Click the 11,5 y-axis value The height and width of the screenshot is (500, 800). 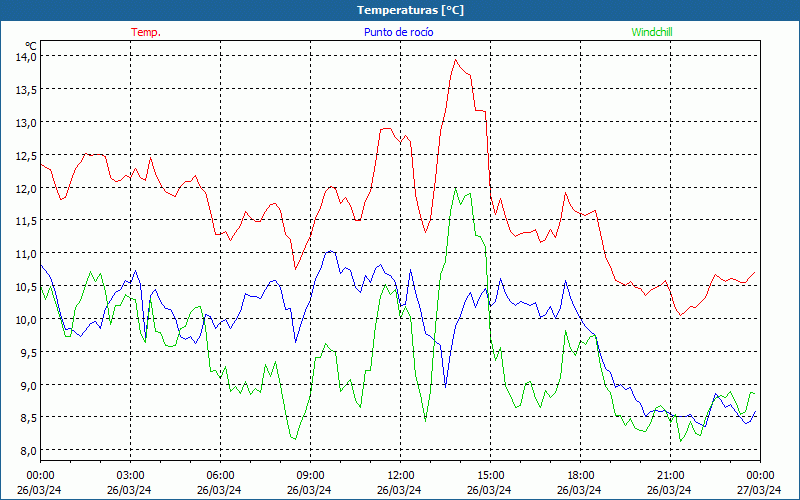(x=26, y=221)
